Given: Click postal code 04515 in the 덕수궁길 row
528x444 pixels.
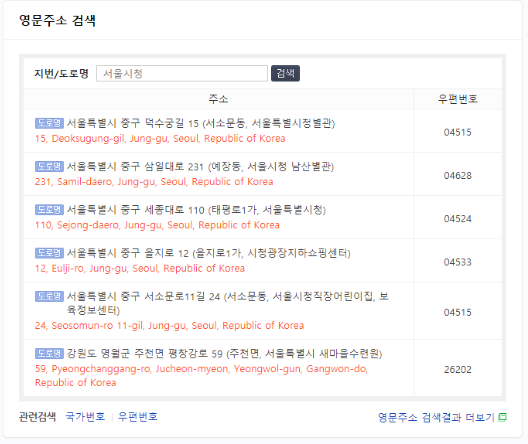Looking at the screenshot, I should click(457, 132).
